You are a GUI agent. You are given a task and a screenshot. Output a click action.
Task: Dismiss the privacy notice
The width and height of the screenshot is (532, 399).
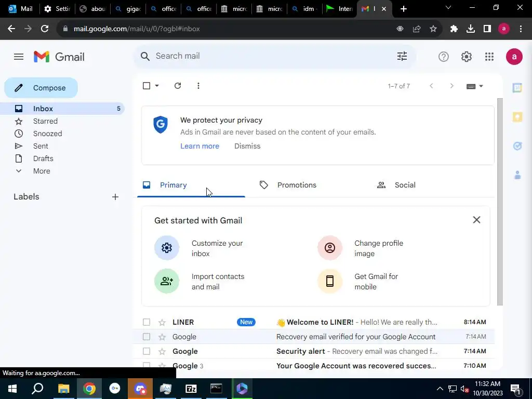(x=247, y=146)
